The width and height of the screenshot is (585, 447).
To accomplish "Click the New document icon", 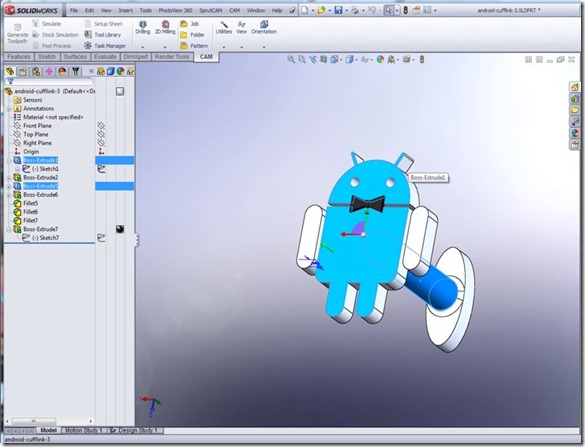I will (305, 10).
